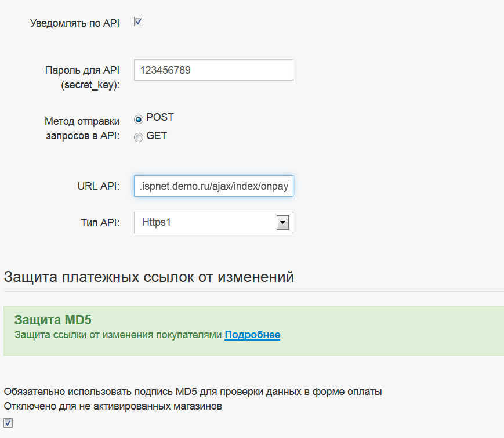The height and width of the screenshot is (438, 504).
Task: Click the green "Защита MD5" title
Action: 53,320
